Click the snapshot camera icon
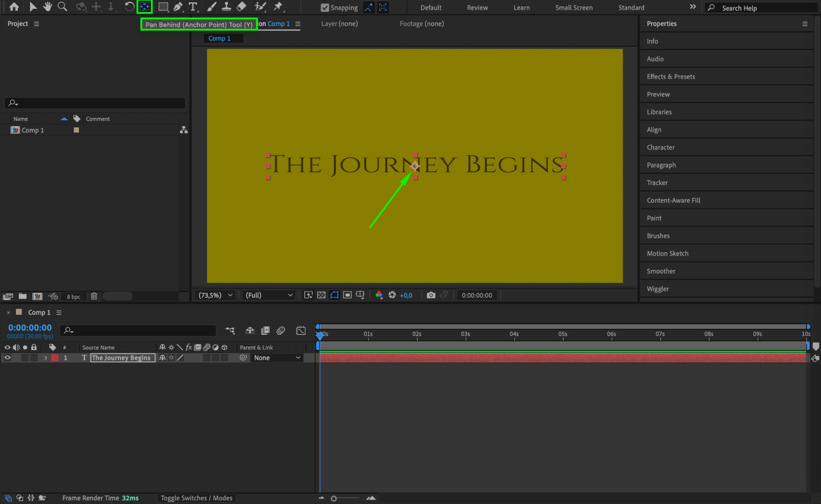821x504 pixels. [430, 295]
